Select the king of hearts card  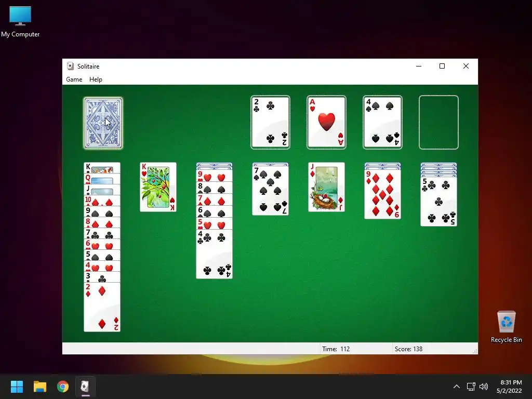tap(158, 187)
